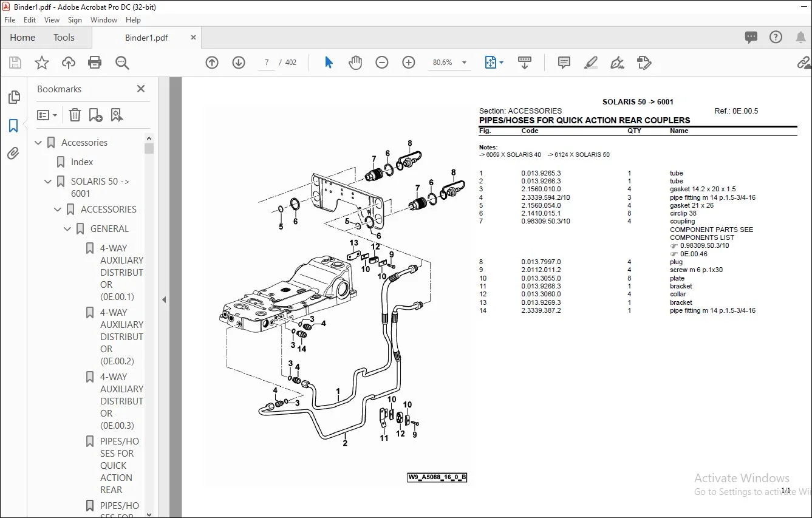Image resolution: width=812 pixels, height=518 pixels.
Task: Open the Help menu
Action: (133, 20)
